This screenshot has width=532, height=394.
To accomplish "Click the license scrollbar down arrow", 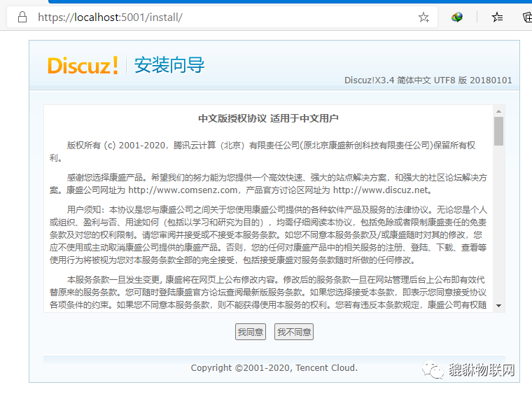I will [x=498, y=306].
